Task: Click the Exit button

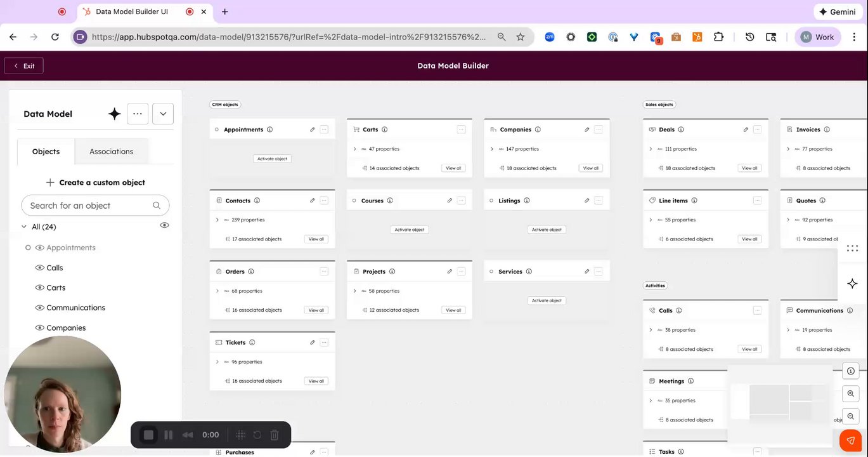Action: coord(24,66)
